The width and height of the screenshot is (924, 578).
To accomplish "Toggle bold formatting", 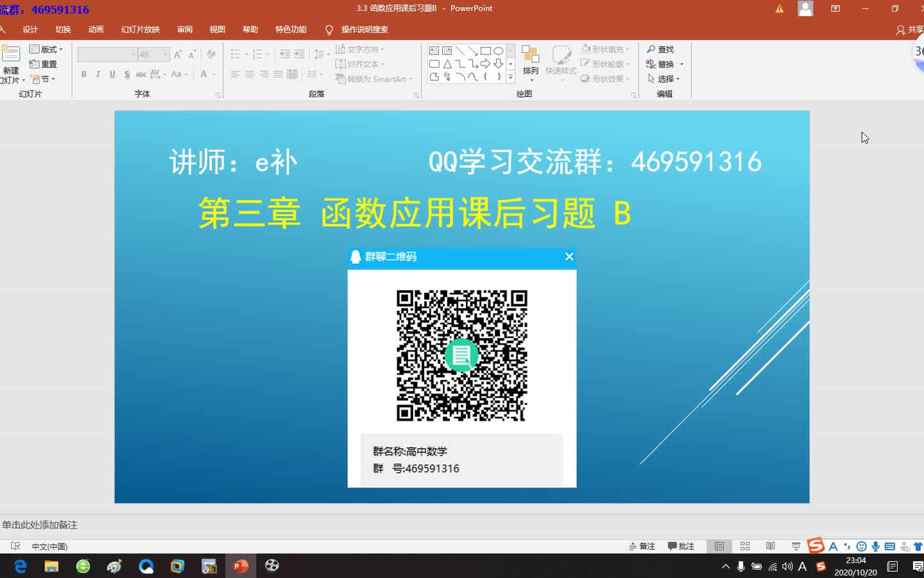I will pos(84,74).
